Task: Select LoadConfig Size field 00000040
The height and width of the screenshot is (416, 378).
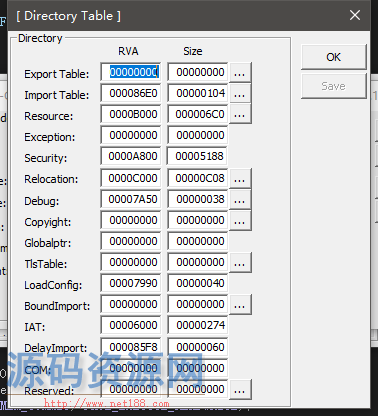Action: (x=197, y=283)
